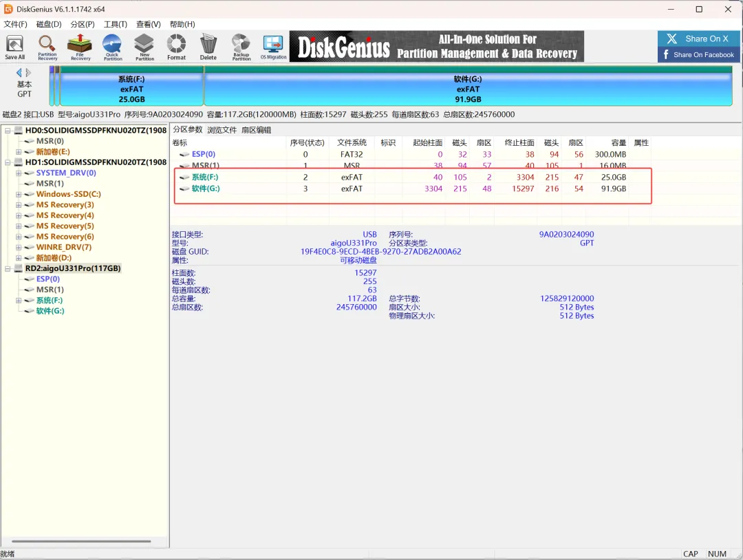The width and height of the screenshot is (743, 560).
Task: Click the 文件系统 column header
Action: [352, 142]
